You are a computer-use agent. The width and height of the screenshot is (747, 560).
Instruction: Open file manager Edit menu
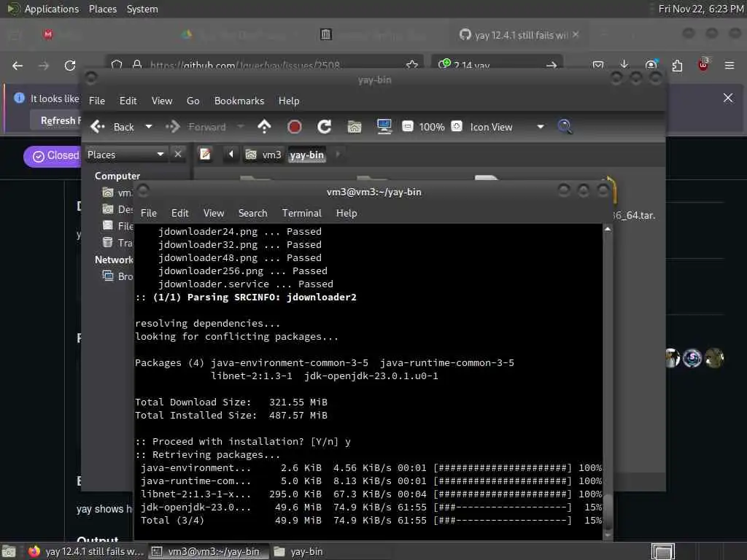128,101
